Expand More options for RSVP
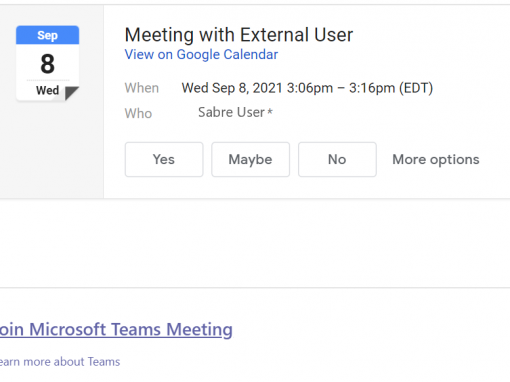This screenshot has width=510, height=382. 436,159
